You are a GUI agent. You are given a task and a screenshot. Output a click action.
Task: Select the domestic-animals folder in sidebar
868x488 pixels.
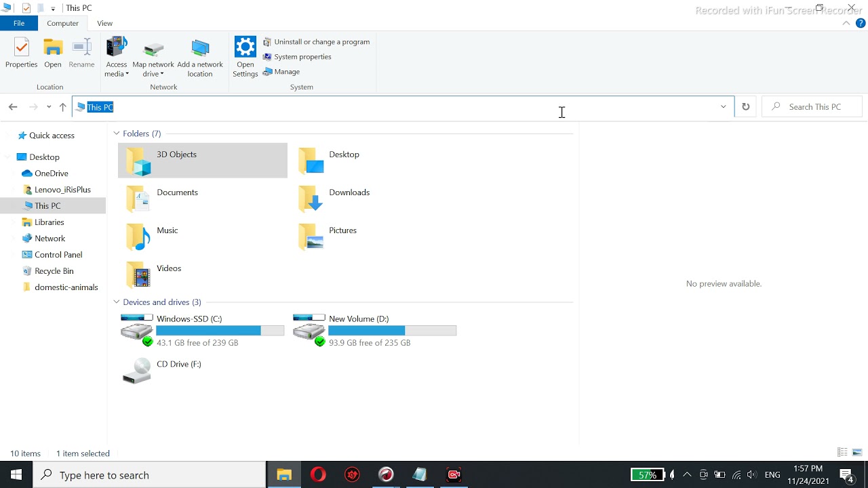pos(66,287)
